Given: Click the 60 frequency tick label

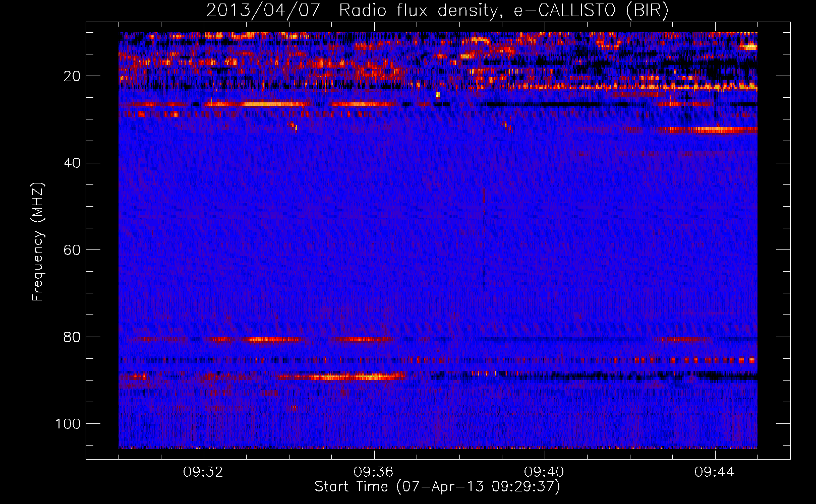Looking at the screenshot, I should pyautogui.click(x=72, y=250).
